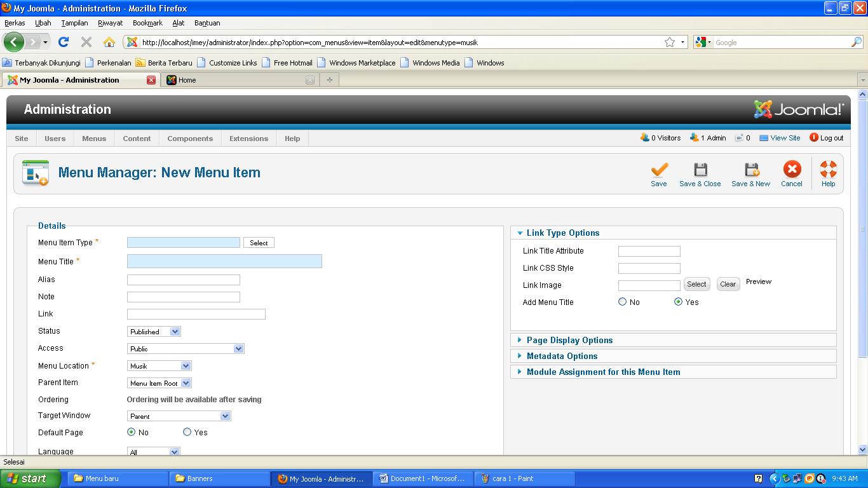The width and height of the screenshot is (868, 488).
Task: Open the Components admin menu
Action: point(190,139)
